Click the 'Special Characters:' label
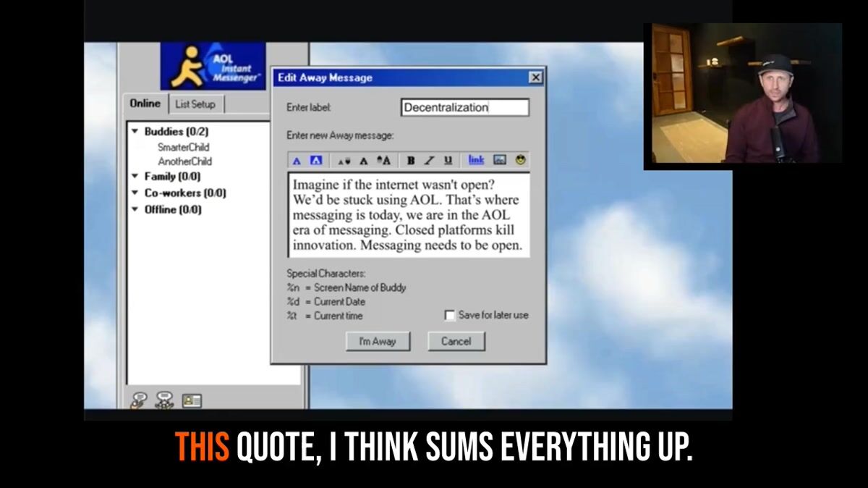This screenshot has width=868, height=488. [326, 274]
